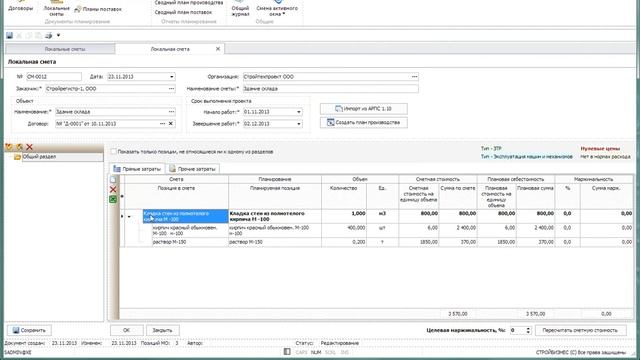Open Заказчик selection ellipsis button
The width and height of the screenshot is (640, 360).
click(x=171, y=89)
